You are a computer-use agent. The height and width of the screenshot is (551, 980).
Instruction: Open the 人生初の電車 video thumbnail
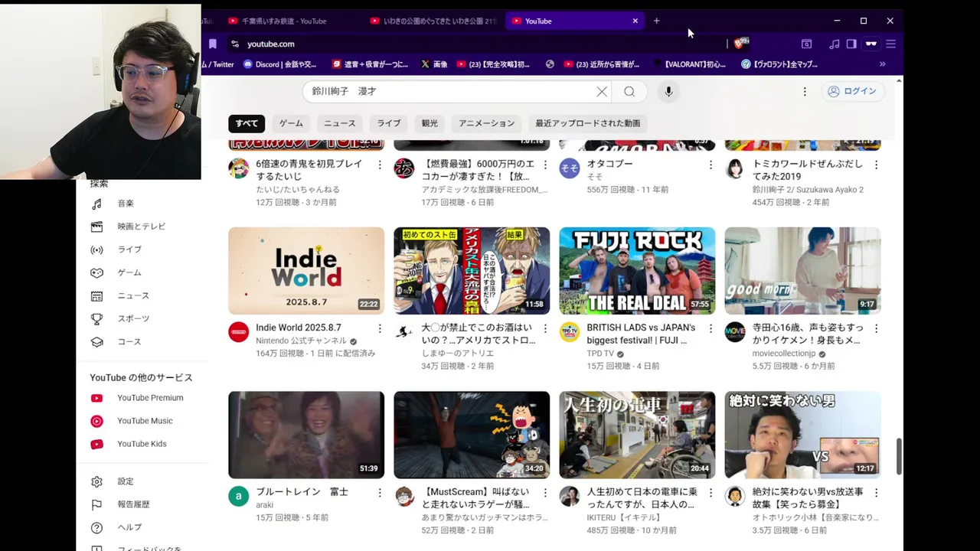[637, 435]
